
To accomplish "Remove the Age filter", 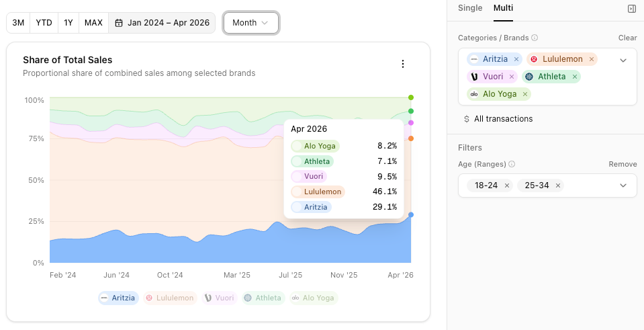I will click(x=623, y=164).
